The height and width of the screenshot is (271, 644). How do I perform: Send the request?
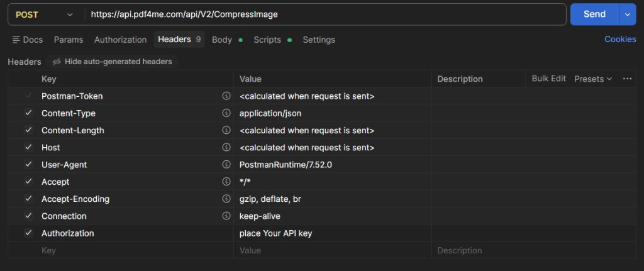click(595, 14)
